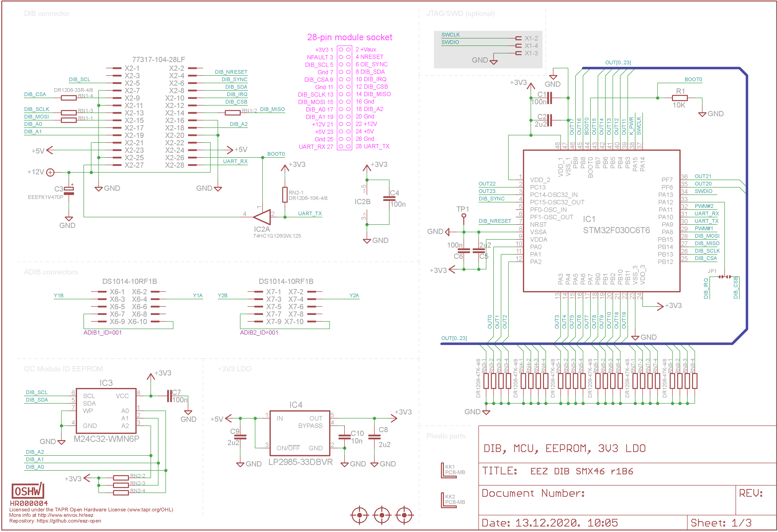Click the '+3V3 LDO' section label
This screenshot has height=532, width=778.
(x=234, y=369)
